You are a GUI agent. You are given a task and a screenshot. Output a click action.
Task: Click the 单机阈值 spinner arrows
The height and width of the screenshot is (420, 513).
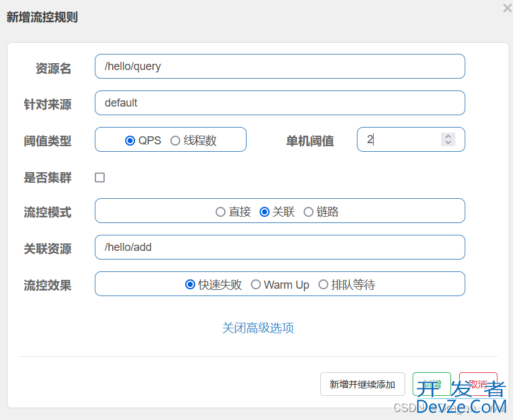click(448, 139)
